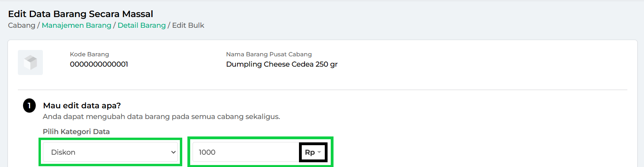Screen dimensions: 644x167
Task: Select the item code 0000000000001
Action: pyautogui.click(x=99, y=64)
